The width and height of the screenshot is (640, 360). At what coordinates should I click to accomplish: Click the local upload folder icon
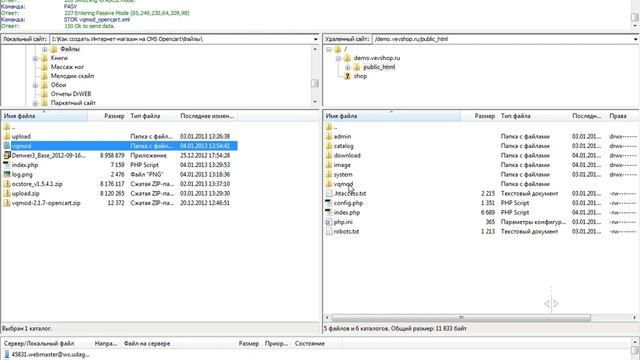pos(7,136)
